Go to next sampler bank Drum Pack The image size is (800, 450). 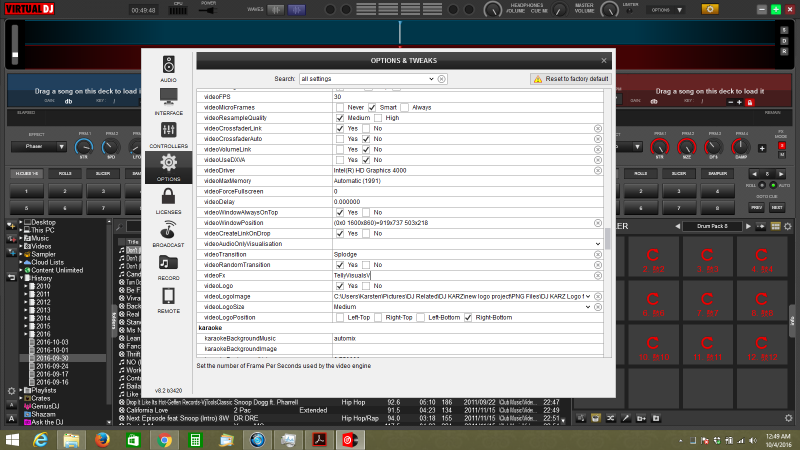click(x=748, y=226)
